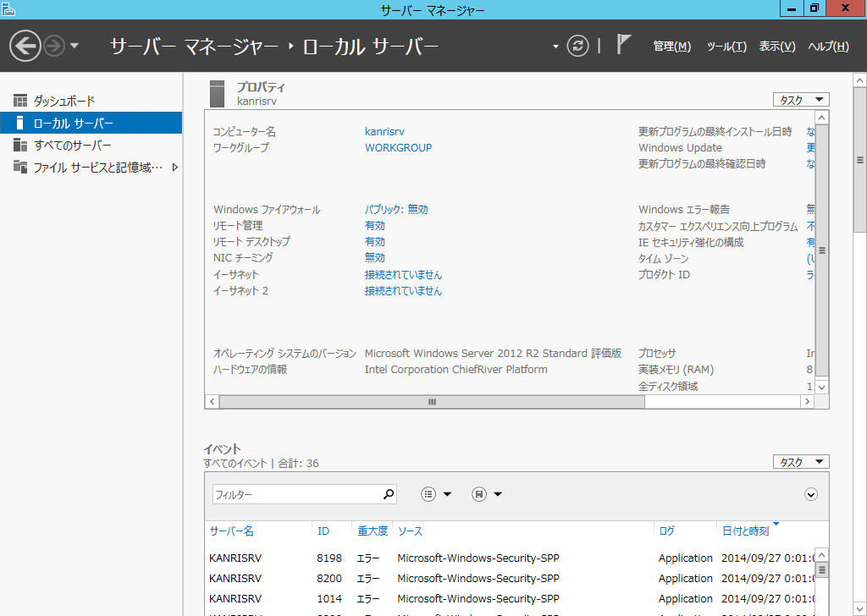The width and height of the screenshot is (867, 616).
Task: Click イーサネット 接続されていません link
Action: pos(403,274)
